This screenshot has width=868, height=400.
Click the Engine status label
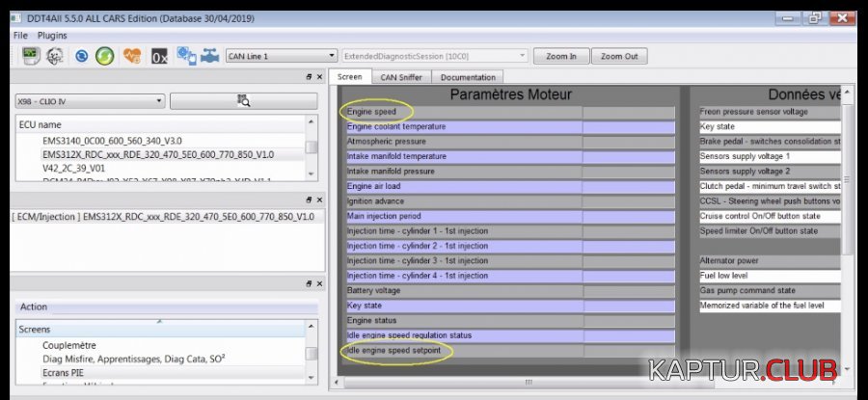point(371,320)
